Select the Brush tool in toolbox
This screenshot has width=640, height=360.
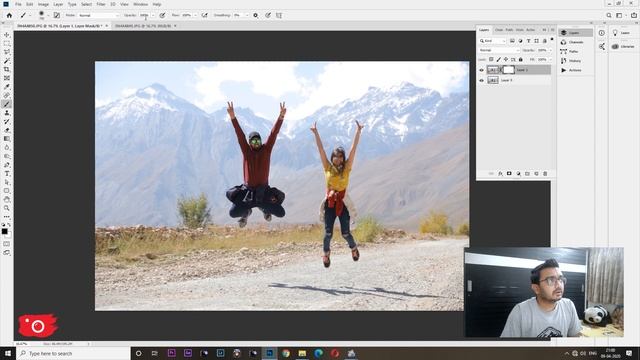click(7, 104)
